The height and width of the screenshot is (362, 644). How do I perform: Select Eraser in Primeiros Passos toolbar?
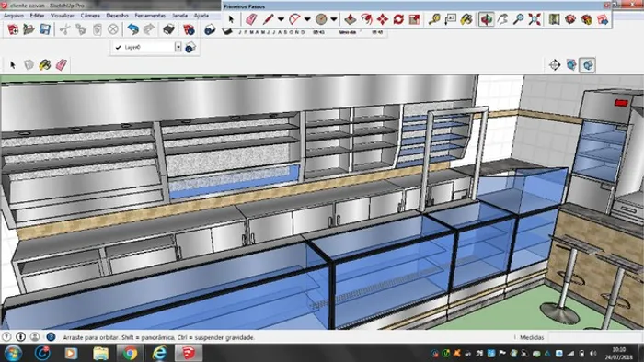pos(251,19)
